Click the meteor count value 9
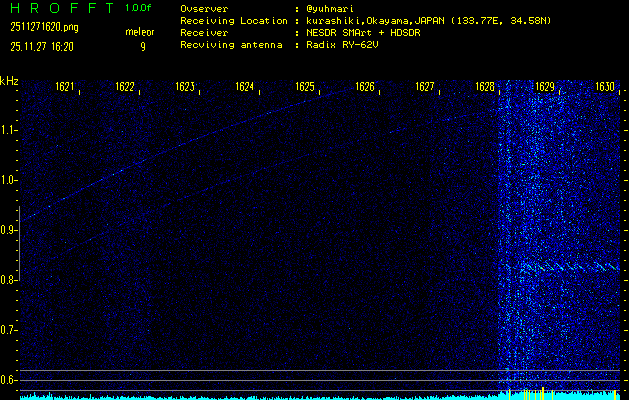The image size is (629, 400). [x=143, y=47]
